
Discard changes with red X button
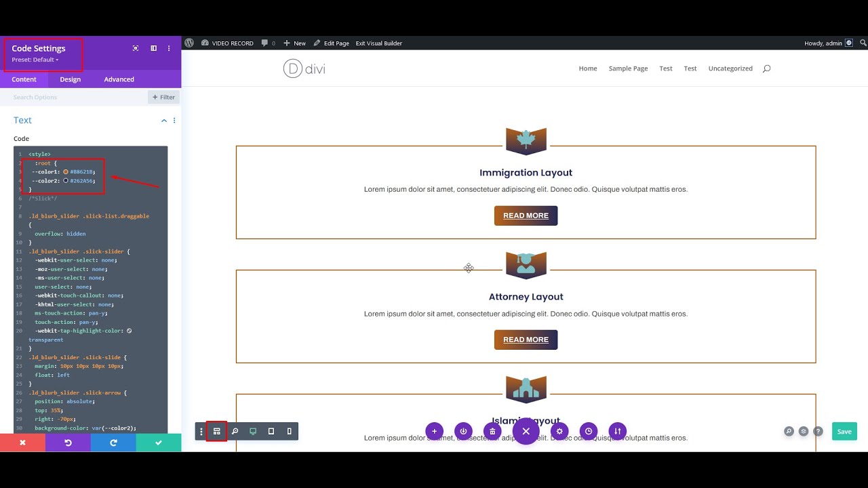[x=22, y=443]
